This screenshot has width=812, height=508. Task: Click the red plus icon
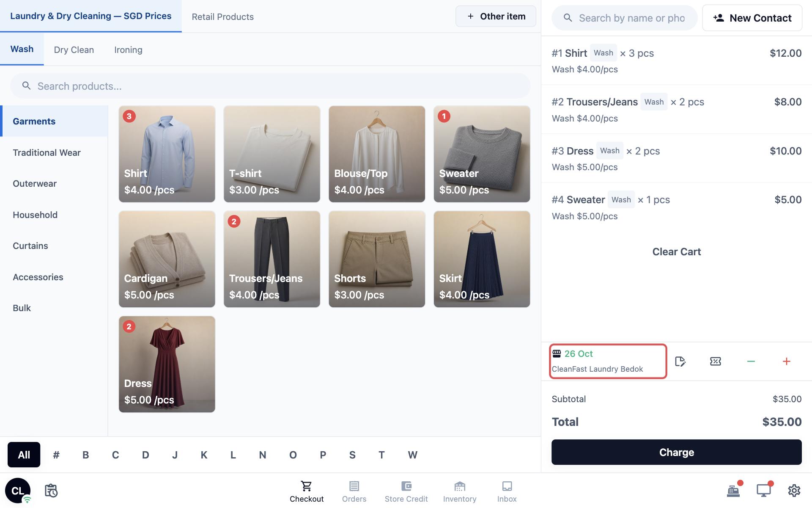click(x=787, y=362)
